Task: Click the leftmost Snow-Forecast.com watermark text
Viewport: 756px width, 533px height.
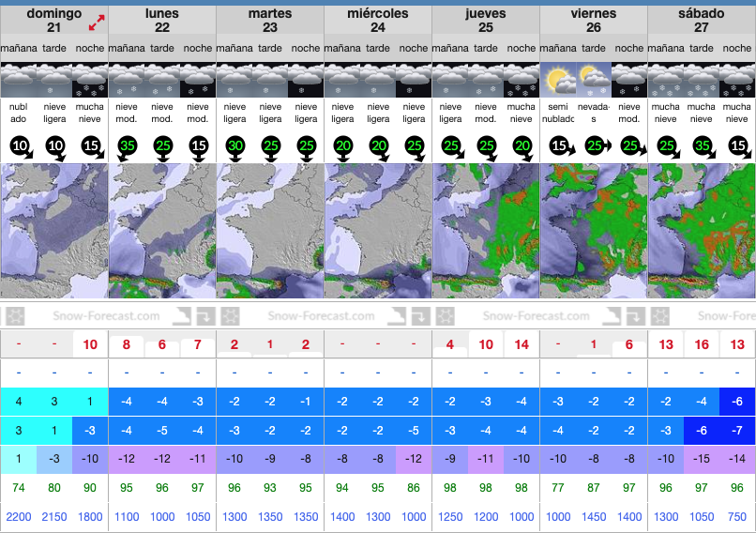Action: point(95,317)
